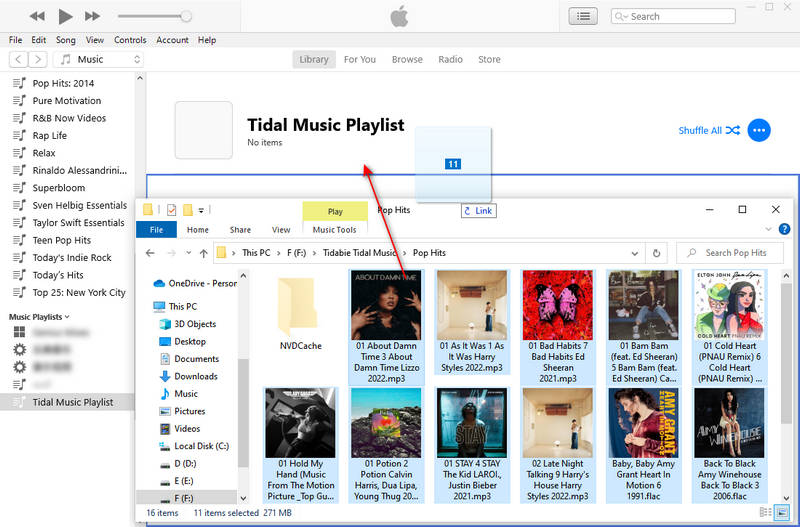Select Tidal Music Playlist in the sidebar

[x=72, y=402]
